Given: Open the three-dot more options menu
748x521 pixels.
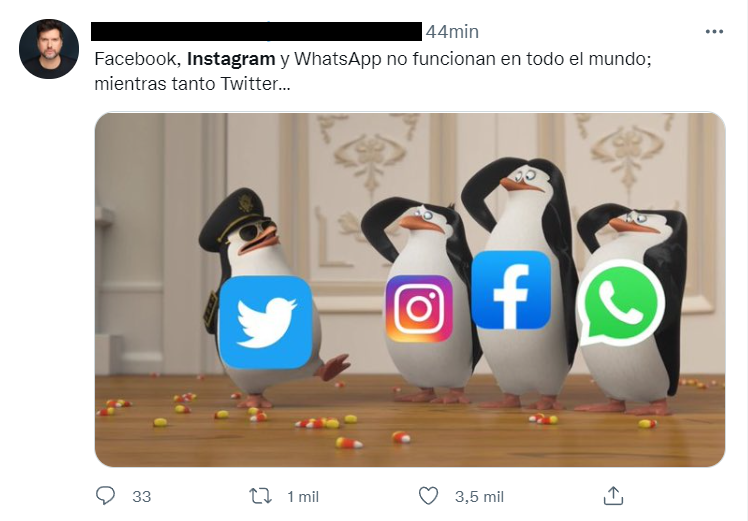Looking at the screenshot, I should click(714, 31).
